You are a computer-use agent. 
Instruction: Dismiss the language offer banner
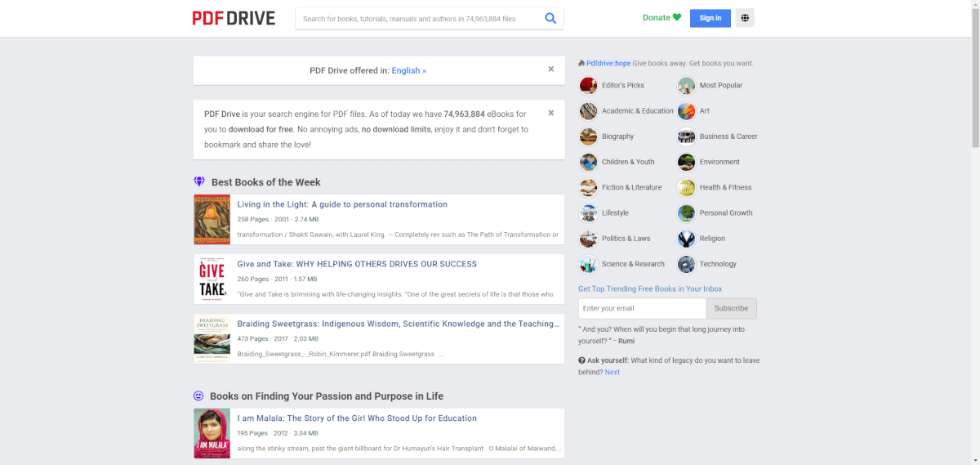coord(550,69)
